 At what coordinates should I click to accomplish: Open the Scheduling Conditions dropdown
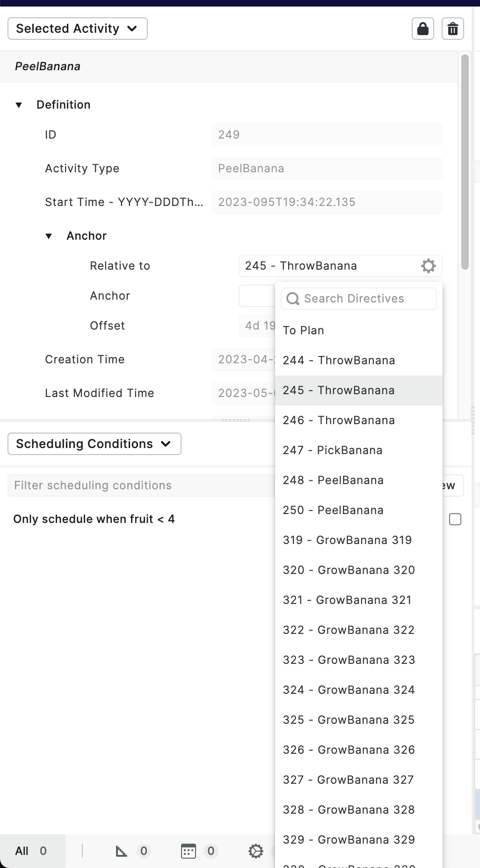click(x=94, y=443)
